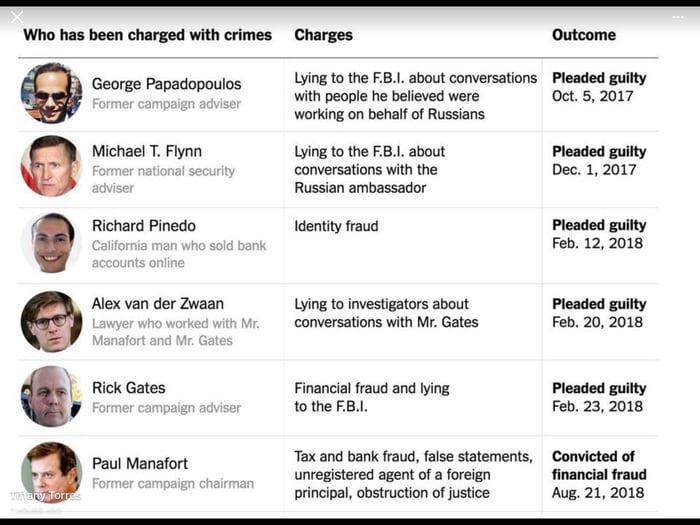The image size is (700, 525).
Task: Select the Rick Gates profile photo
Action: click(x=51, y=397)
